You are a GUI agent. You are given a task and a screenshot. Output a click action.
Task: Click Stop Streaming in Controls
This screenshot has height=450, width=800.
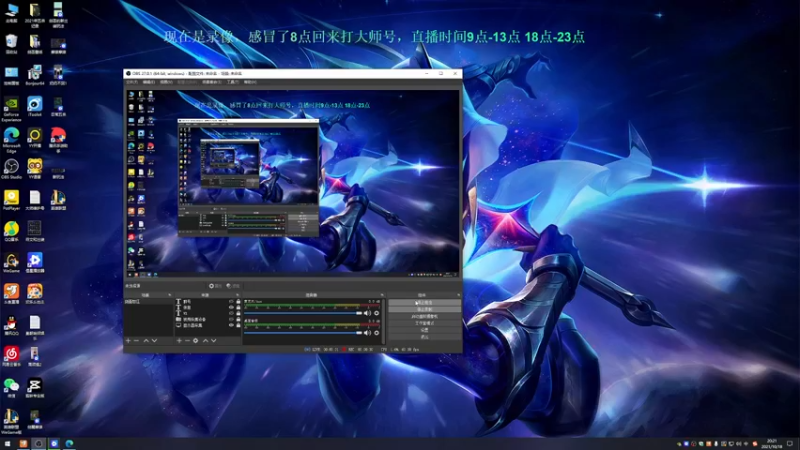point(424,303)
